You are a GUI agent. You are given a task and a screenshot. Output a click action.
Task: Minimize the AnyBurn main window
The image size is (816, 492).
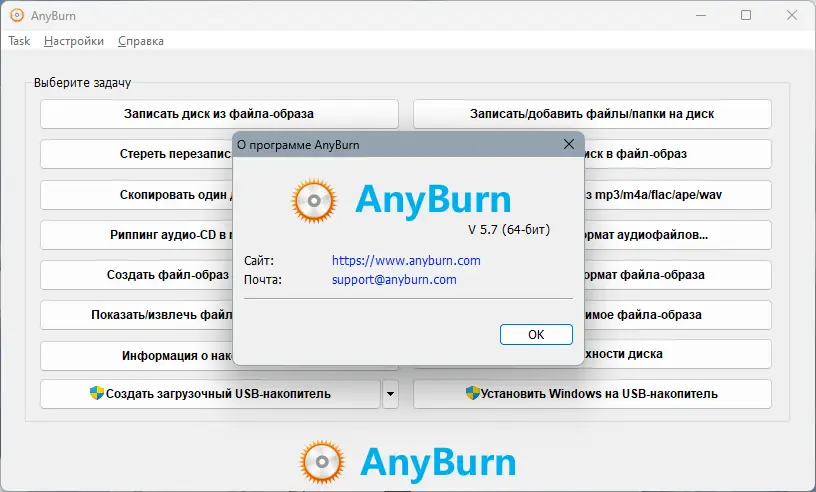(x=701, y=15)
